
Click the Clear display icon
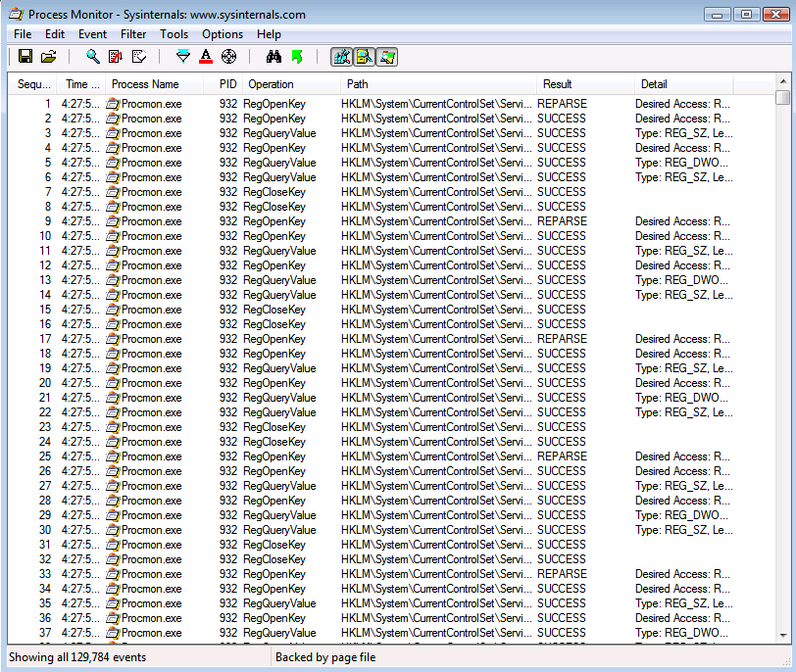tap(139, 56)
